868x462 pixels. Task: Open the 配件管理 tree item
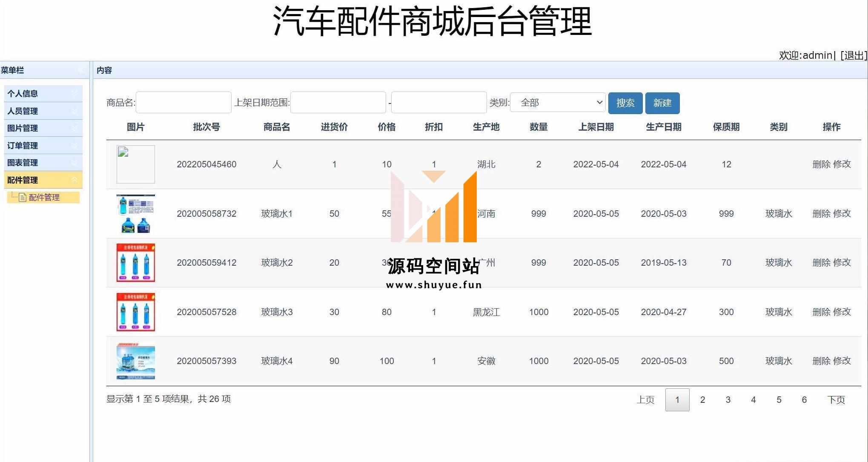tap(44, 197)
